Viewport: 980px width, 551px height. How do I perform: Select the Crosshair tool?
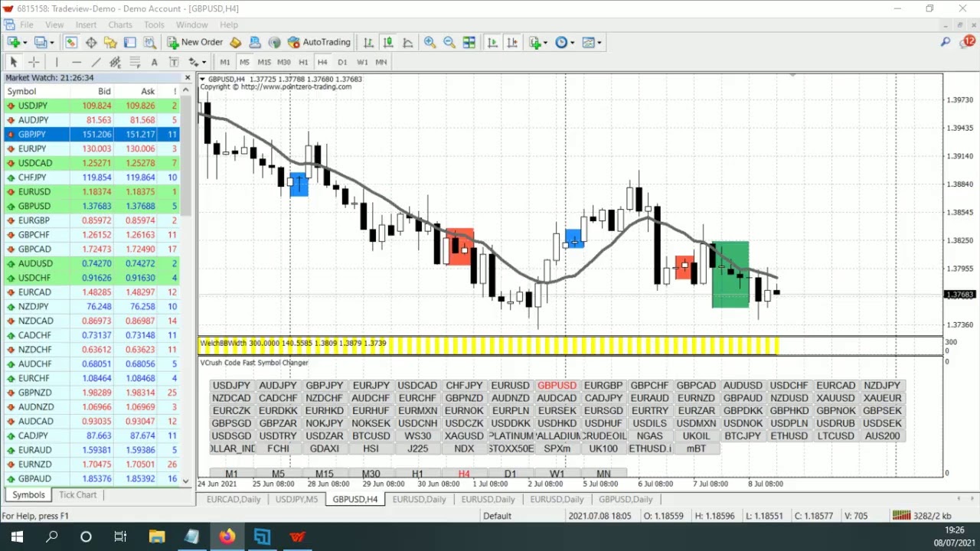34,62
